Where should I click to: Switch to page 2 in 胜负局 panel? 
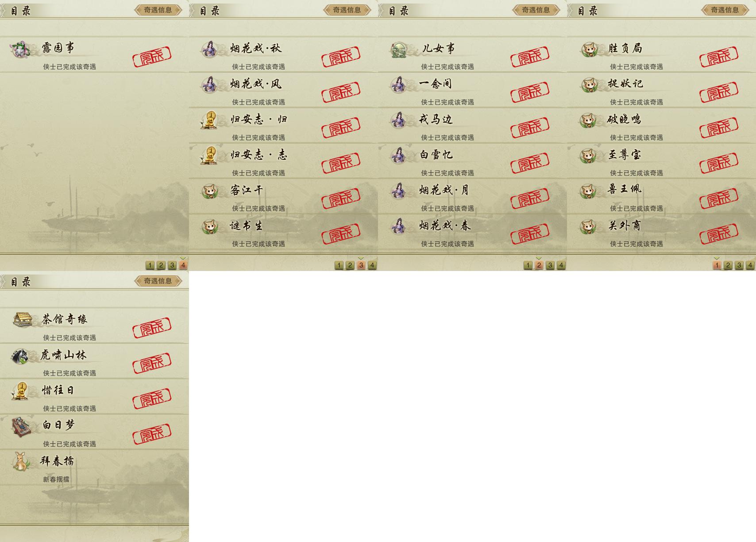(x=728, y=265)
